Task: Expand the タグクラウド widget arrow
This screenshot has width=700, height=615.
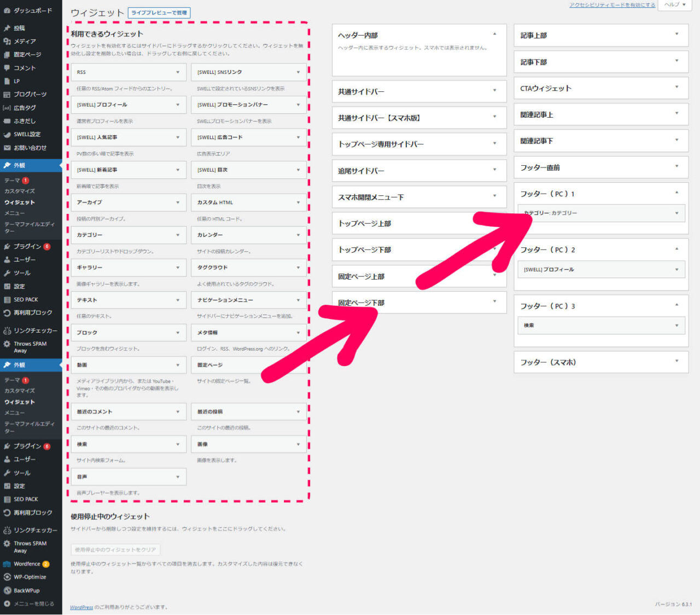Action: point(298,268)
